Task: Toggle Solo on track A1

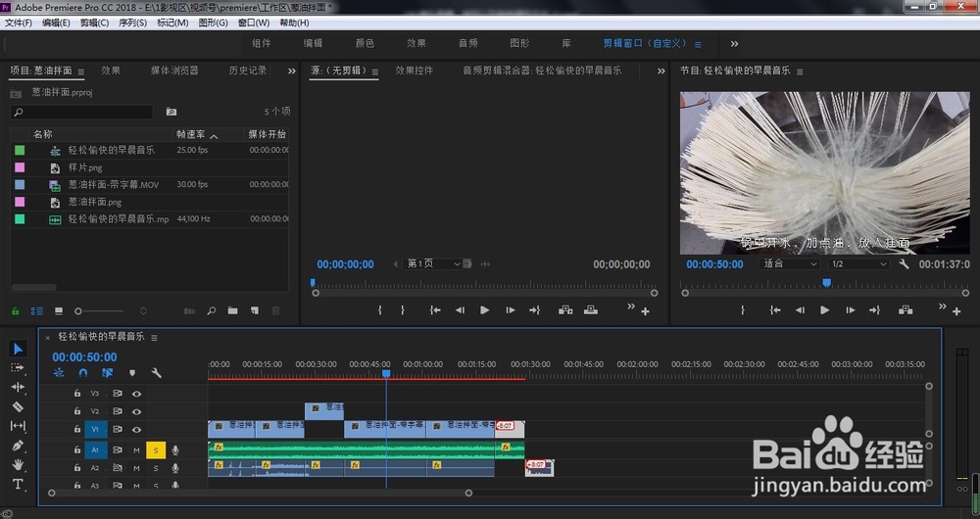Action: coord(156,450)
